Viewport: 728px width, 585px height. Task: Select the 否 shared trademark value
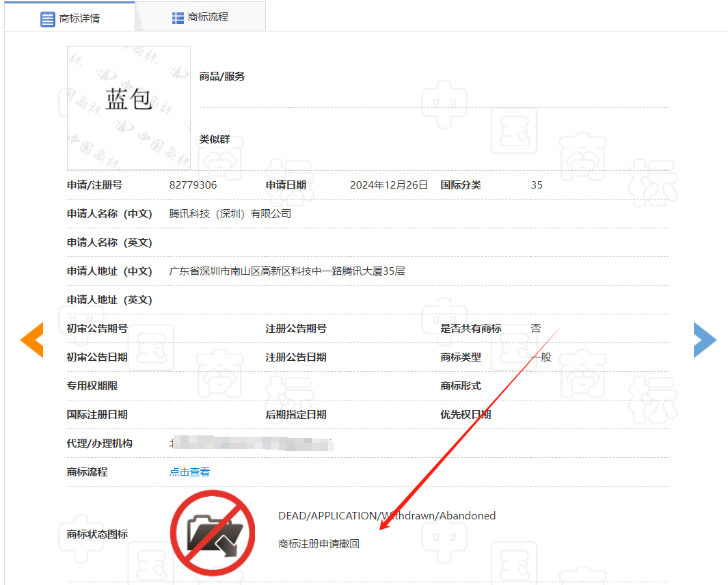coord(536,329)
